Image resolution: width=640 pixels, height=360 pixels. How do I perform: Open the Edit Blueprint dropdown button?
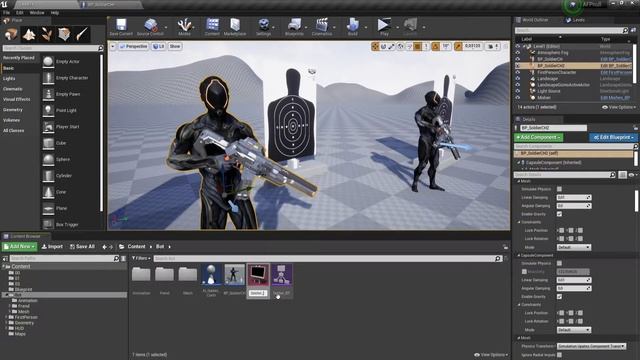coord(613,138)
